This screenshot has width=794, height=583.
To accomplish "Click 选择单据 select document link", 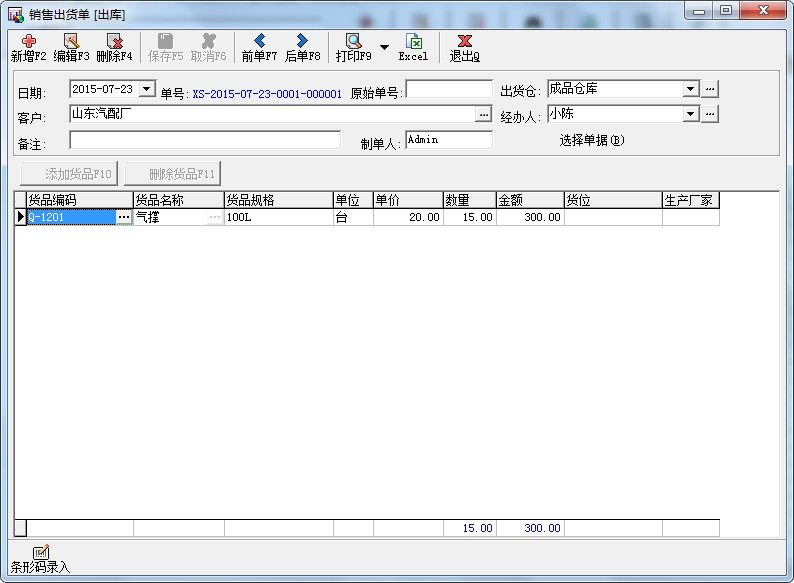I will [591, 140].
